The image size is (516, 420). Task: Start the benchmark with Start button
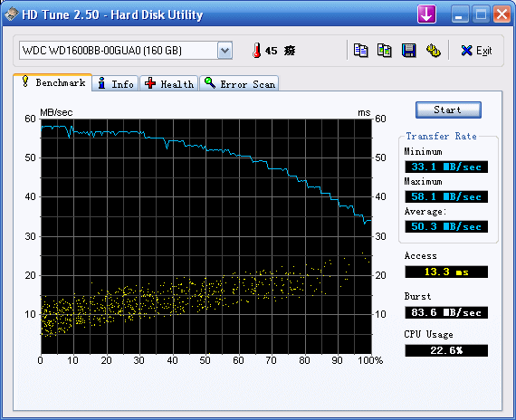tap(448, 110)
